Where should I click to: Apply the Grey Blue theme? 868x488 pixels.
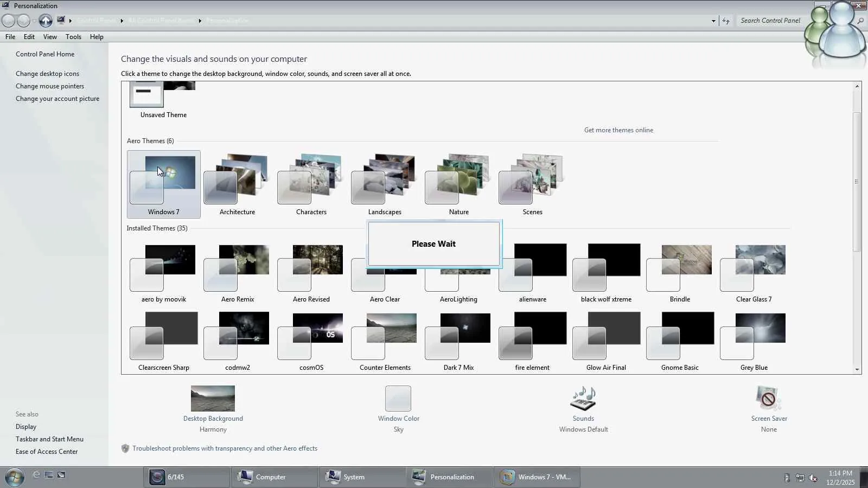click(x=754, y=341)
